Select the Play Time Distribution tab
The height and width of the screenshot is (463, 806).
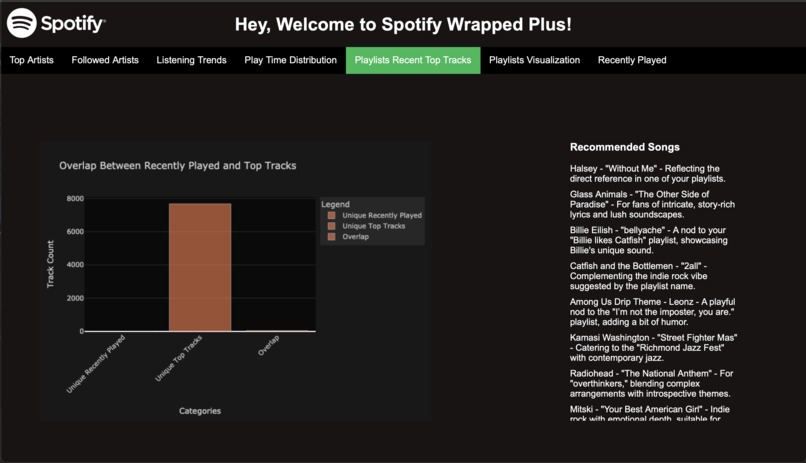290,60
